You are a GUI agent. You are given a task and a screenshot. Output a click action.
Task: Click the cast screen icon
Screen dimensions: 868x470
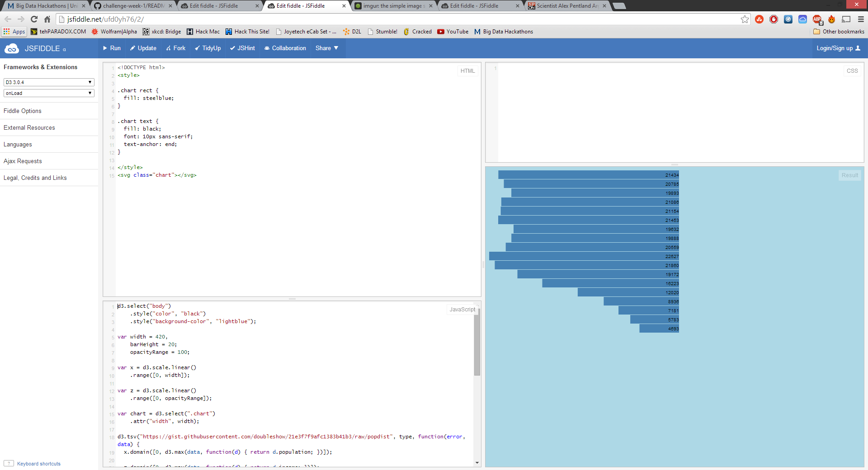point(846,19)
